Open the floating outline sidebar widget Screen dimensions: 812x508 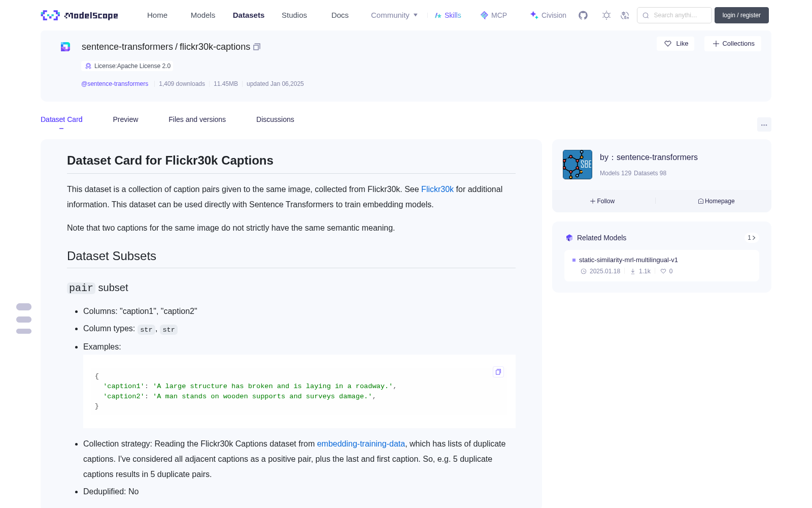[x=24, y=319]
